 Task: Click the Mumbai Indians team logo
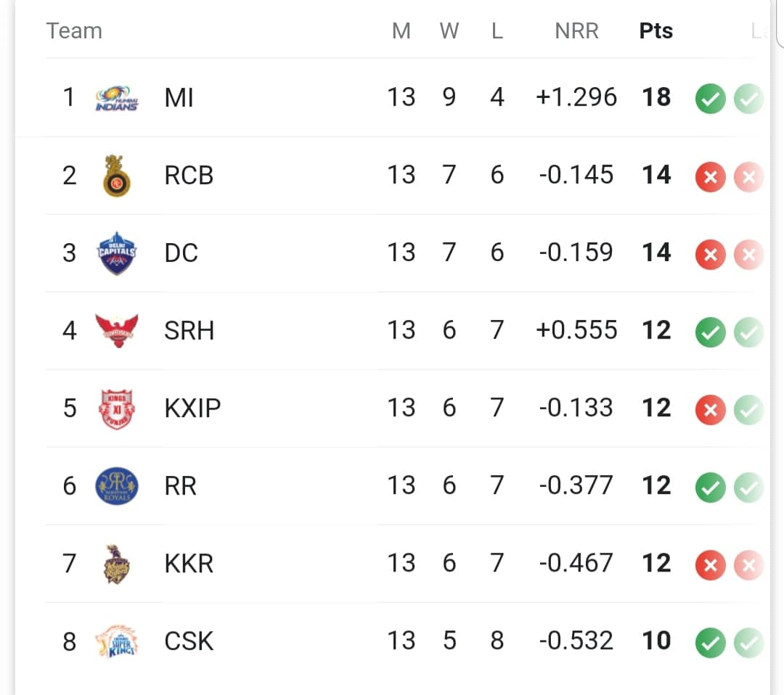pos(116,99)
